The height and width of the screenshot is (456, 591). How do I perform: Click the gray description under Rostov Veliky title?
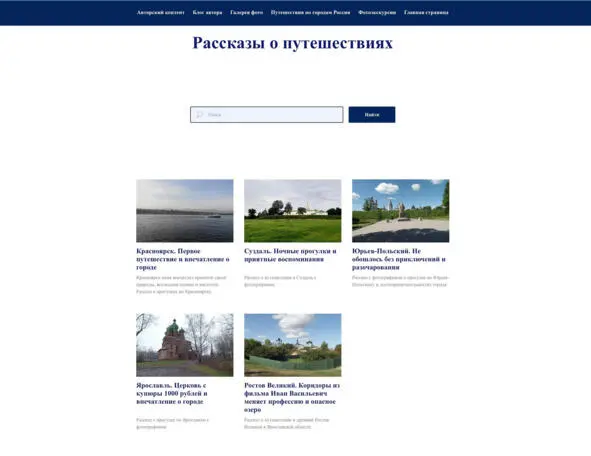(x=286, y=423)
